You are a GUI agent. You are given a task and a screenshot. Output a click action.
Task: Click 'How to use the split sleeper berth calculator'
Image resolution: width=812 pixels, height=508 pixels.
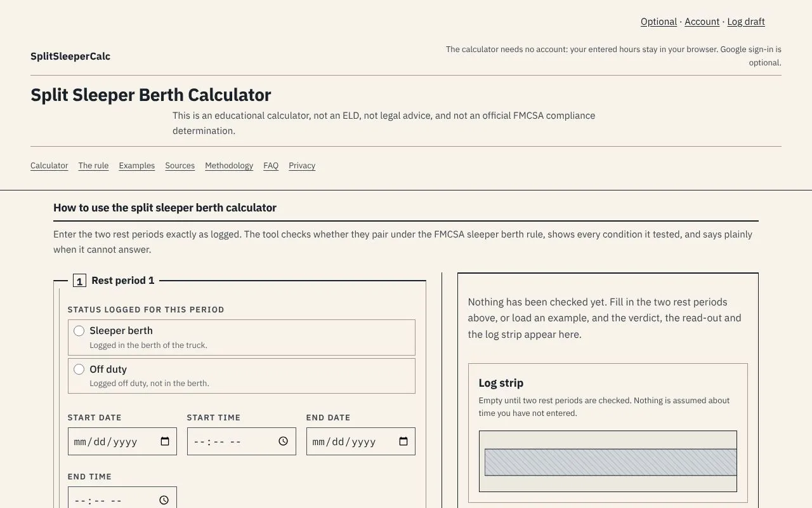tap(165, 208)
